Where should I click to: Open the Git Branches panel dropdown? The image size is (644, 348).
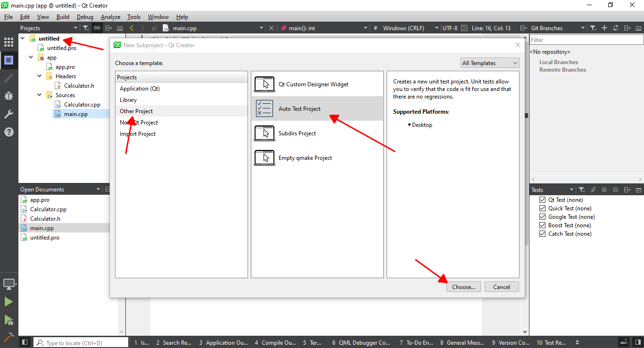(x=558, y=28)
